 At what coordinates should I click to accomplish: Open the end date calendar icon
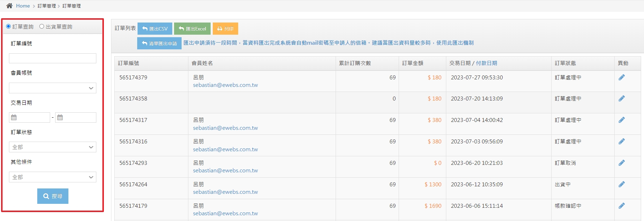point(60,117)
